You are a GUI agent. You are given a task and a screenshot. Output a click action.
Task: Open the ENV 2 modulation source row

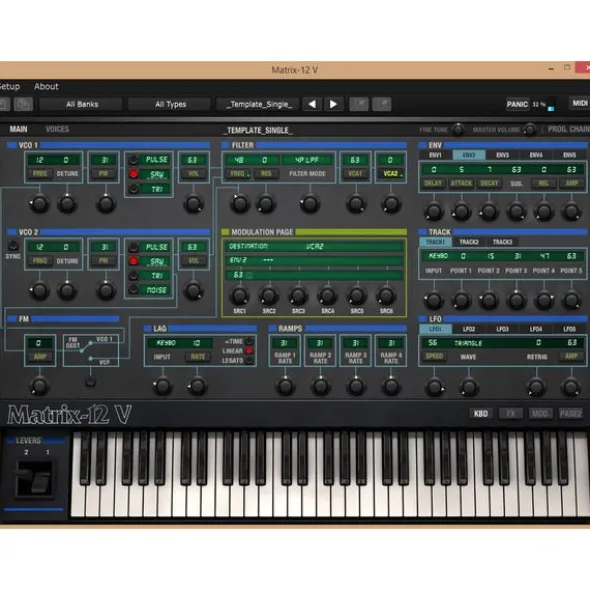[x=314, y=260]
